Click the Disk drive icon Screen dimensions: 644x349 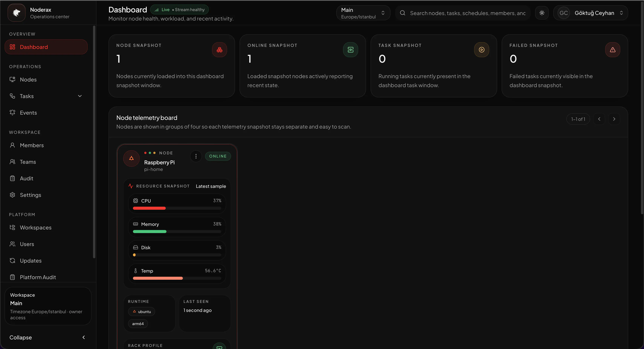coord(136,248)
